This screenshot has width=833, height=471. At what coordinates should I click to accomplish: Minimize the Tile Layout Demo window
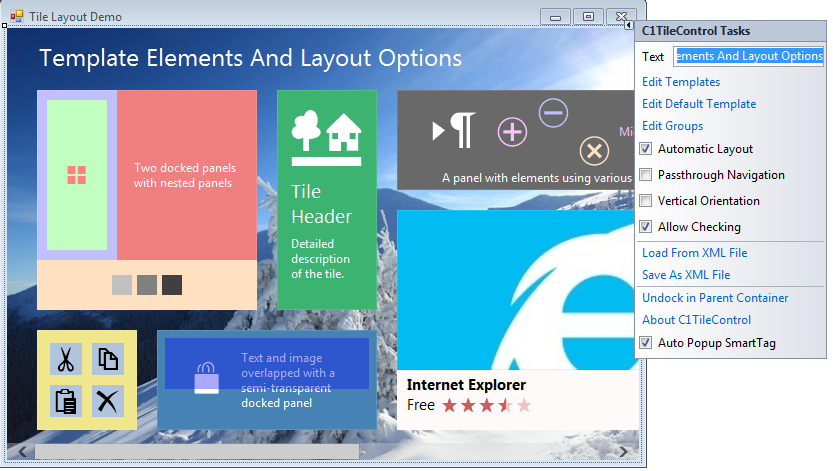click(x=556, y=16)
